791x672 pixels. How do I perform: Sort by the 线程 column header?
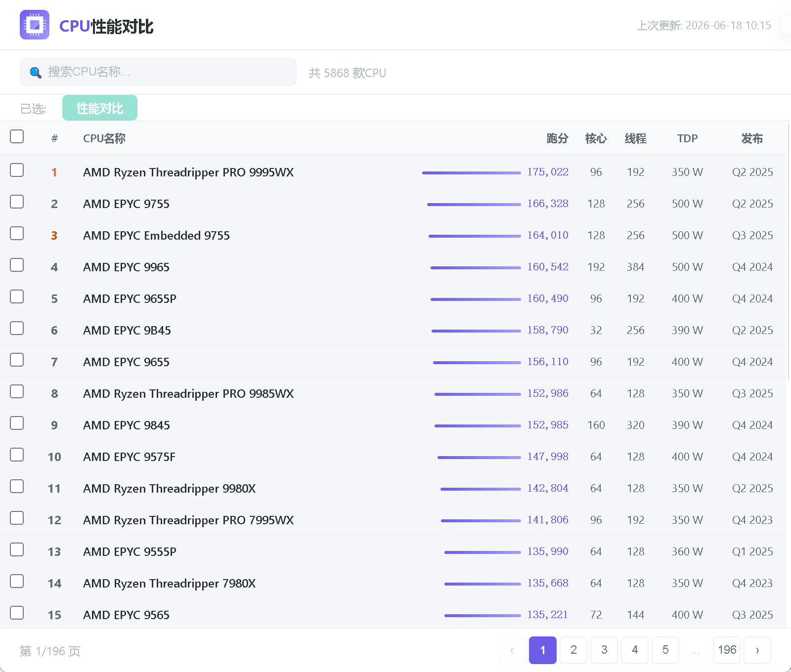635,138
